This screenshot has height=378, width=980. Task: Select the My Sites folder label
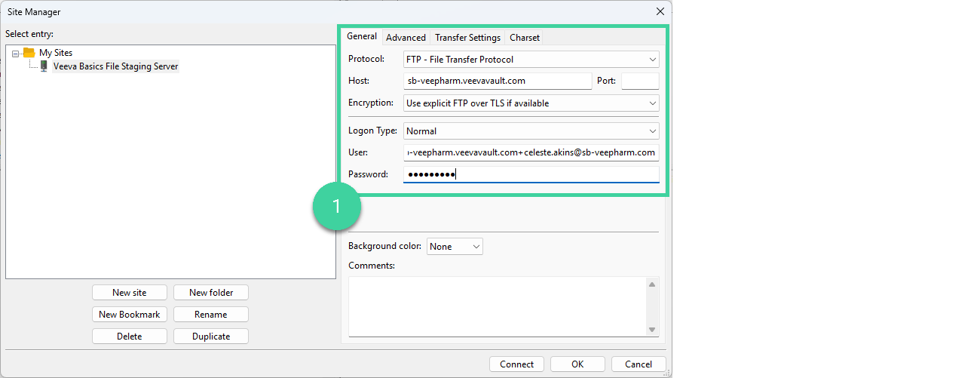[56, 53]
